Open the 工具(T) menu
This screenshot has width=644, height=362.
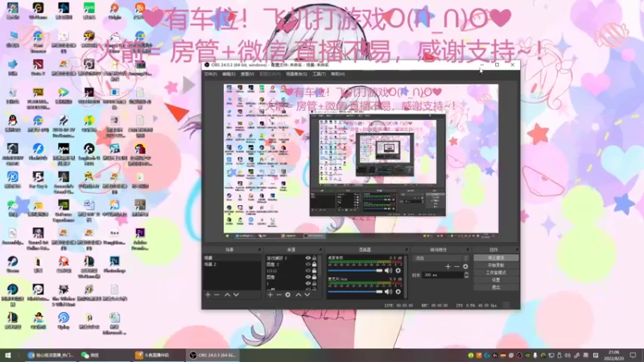coord(319,74)
